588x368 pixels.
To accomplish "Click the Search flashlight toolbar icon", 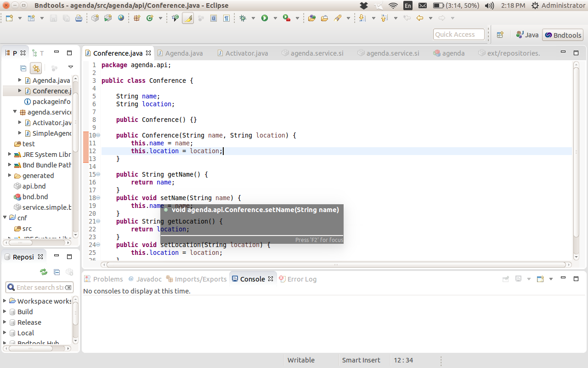I will click(338, 18).
